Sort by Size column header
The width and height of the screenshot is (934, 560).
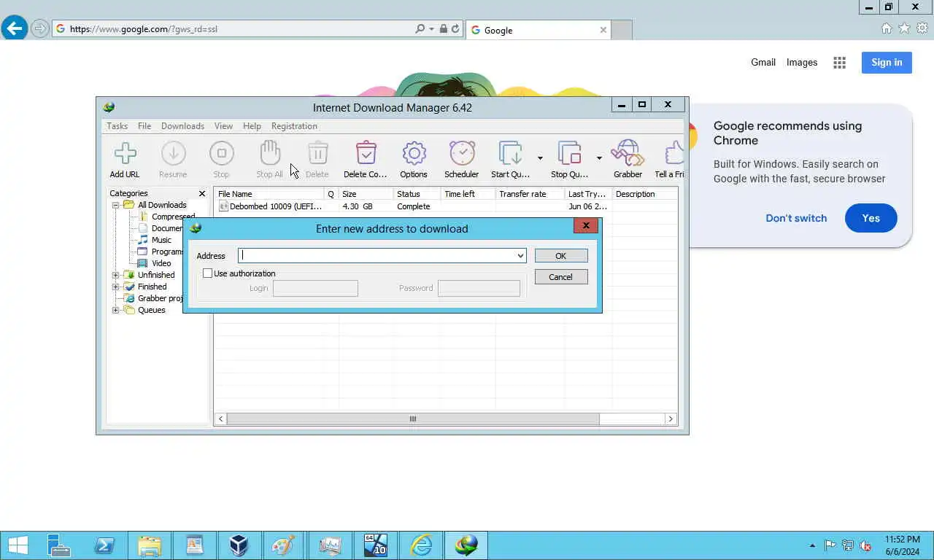point(366,194)
